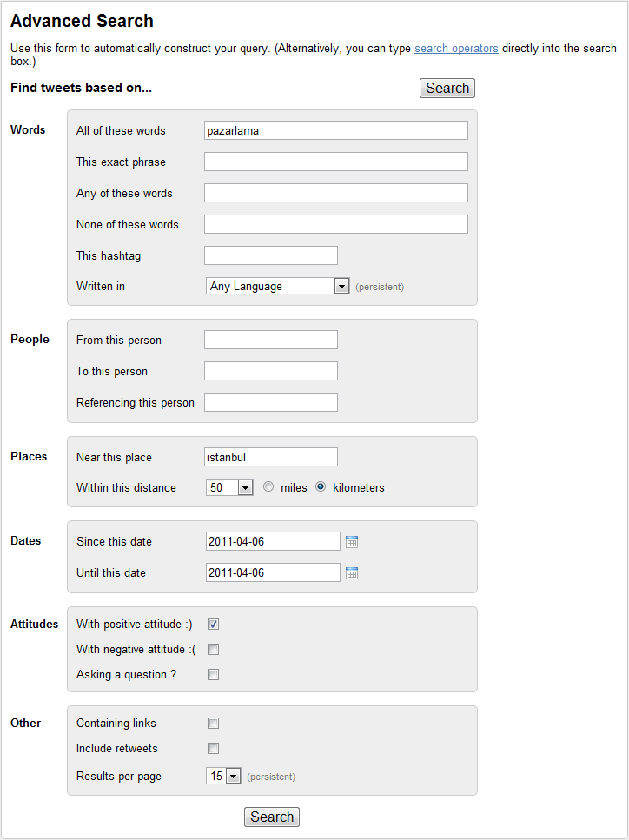Open the Written in language dropdown
This screenshot has width=629, height=840.
(277, 286)
